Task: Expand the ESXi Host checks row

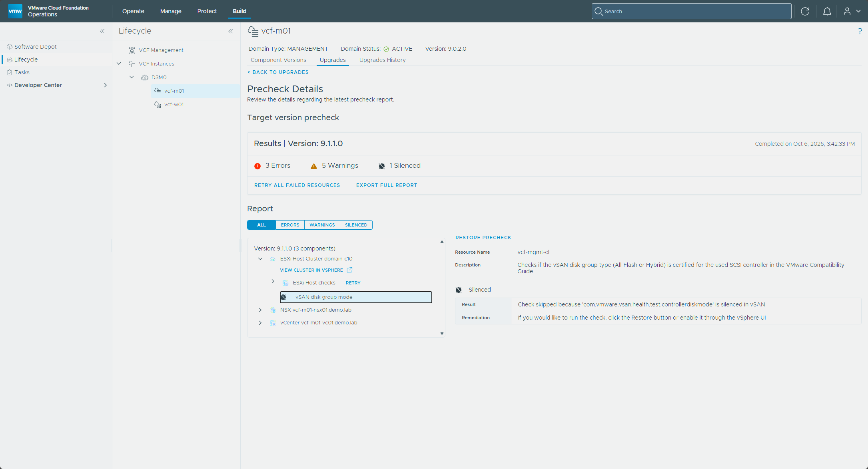Action: click(x=273, y=282)
